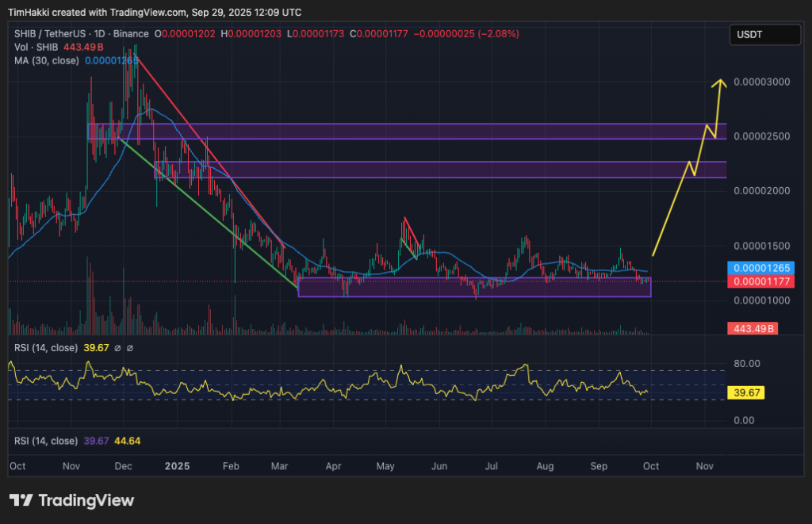Click the red 0.00001177 last price label

[759, 281]
